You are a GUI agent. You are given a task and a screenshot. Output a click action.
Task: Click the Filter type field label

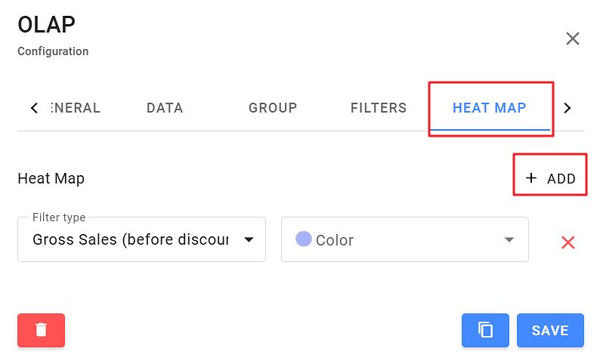(x=59, y=217)
